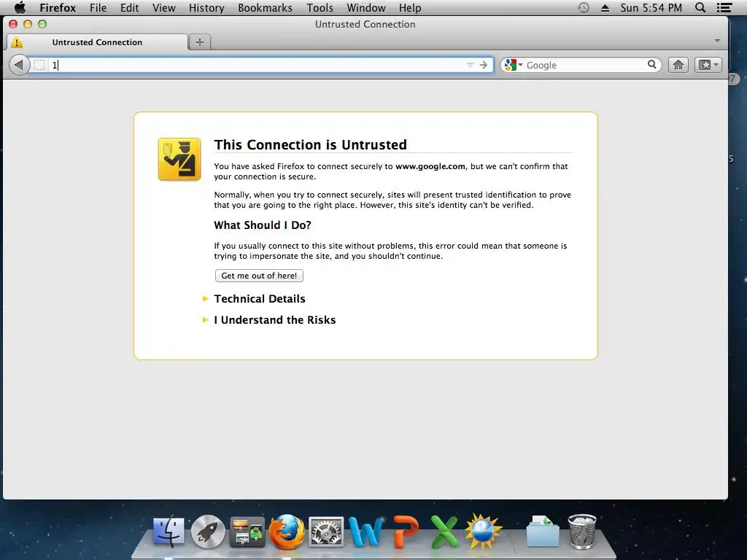Launch Launchpad rocket icon in Dock

(x=208, y=532)
